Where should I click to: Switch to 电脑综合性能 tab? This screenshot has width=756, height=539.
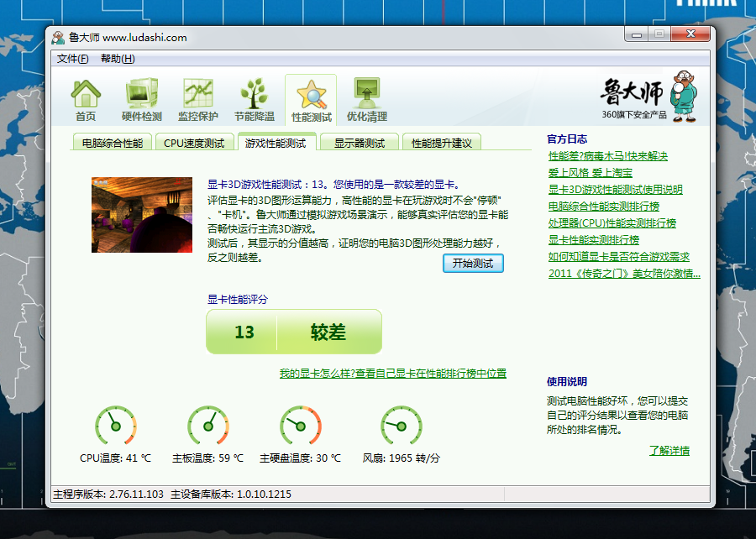(113, 143)
